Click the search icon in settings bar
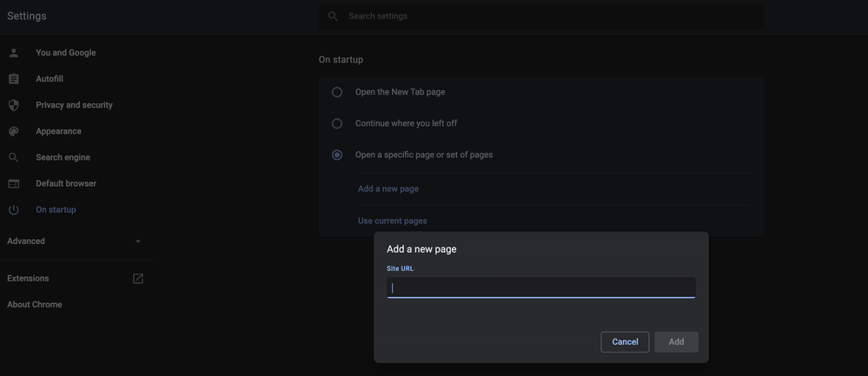868x376 pixels. [x=333, y=16]
